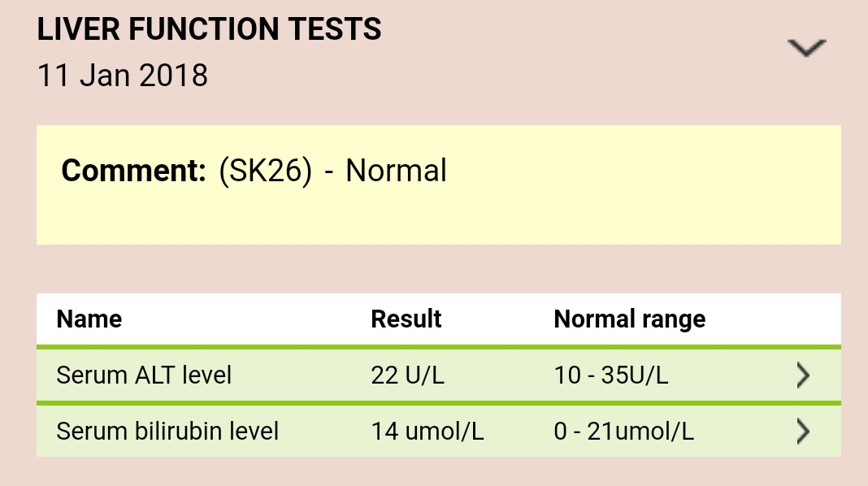
Task: Click the Result column header
Action: (x=406, y=319)
